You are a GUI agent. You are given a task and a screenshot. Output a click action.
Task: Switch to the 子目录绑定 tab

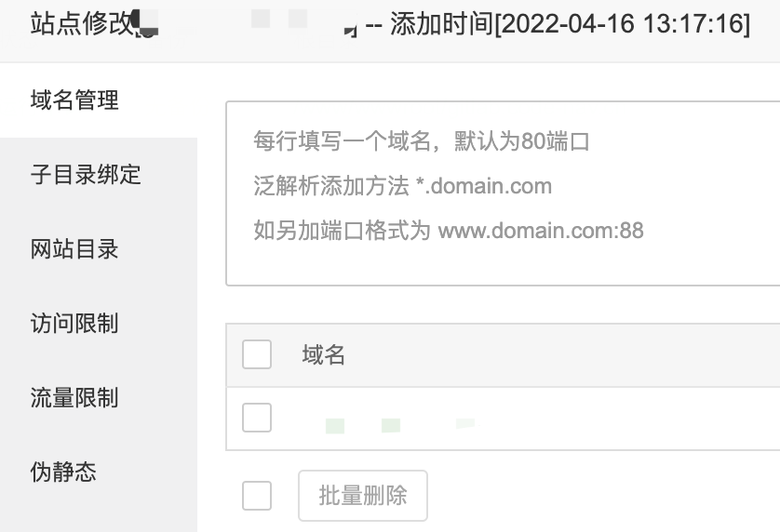click(x=86, y=175)
